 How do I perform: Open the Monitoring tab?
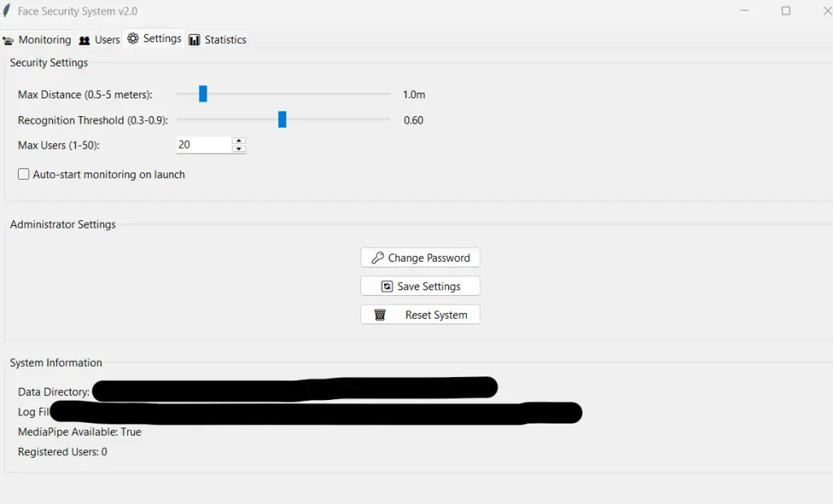click(37, 40)
